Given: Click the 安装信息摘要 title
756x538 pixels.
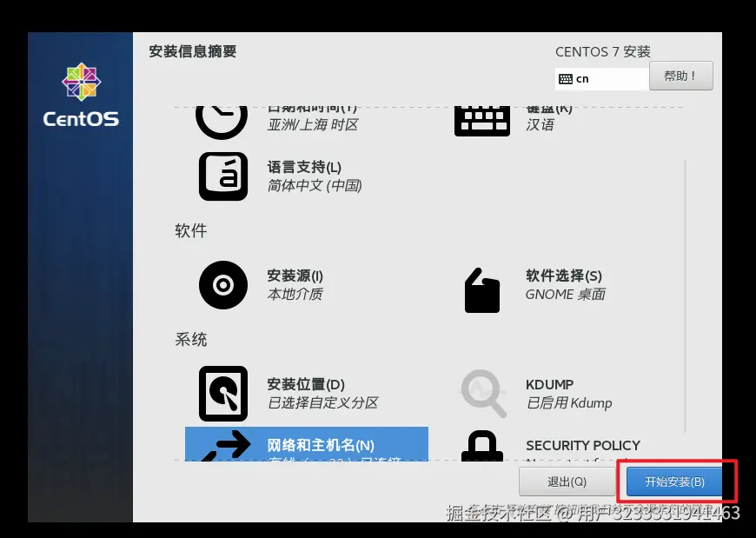Looking at the screenshot, I should pyautogui.click(x=192, y=51).
